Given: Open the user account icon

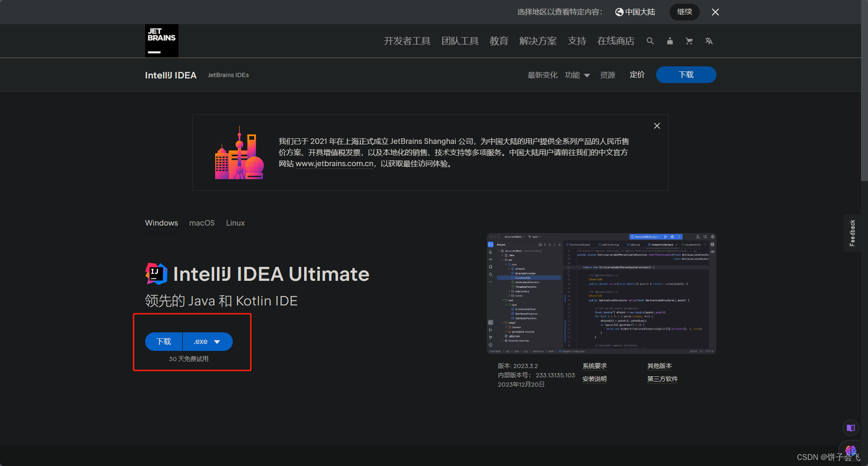Looking at the screenshot, I should coord(670,41).
